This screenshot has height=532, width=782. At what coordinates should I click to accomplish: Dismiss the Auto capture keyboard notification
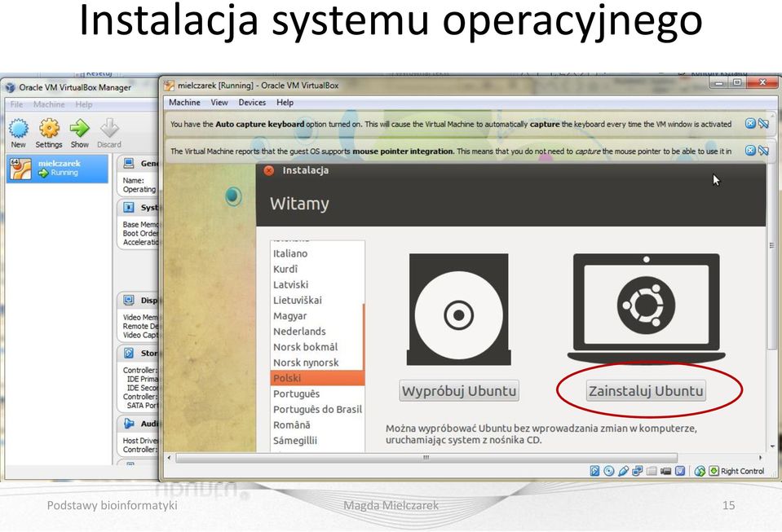point(750,124)
